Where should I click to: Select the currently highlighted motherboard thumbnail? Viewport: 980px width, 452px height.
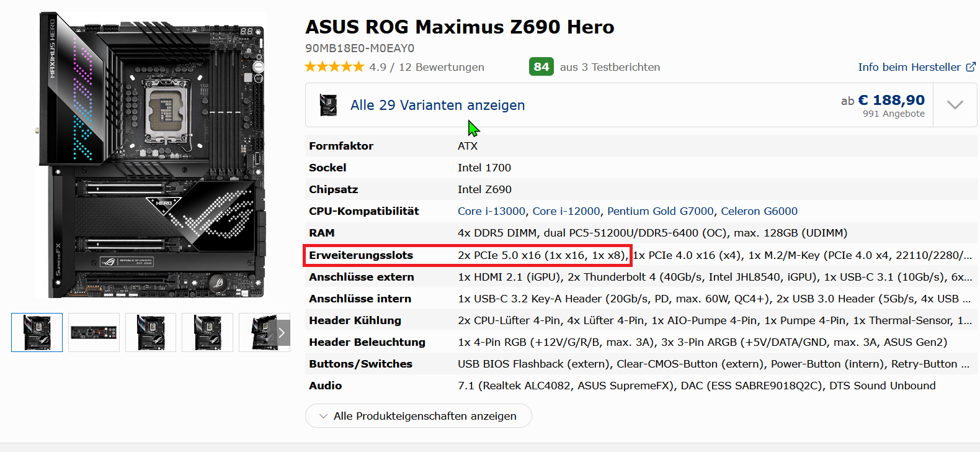coord(37,333)
